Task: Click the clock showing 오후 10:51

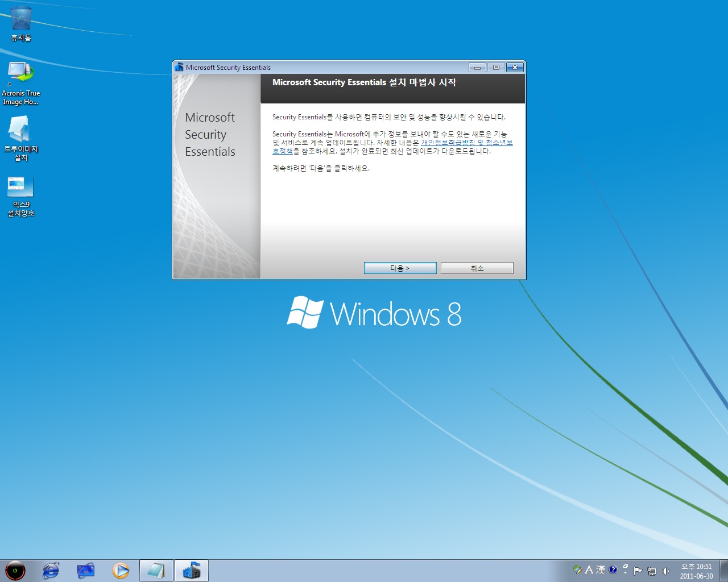Action: click(697, 567)
